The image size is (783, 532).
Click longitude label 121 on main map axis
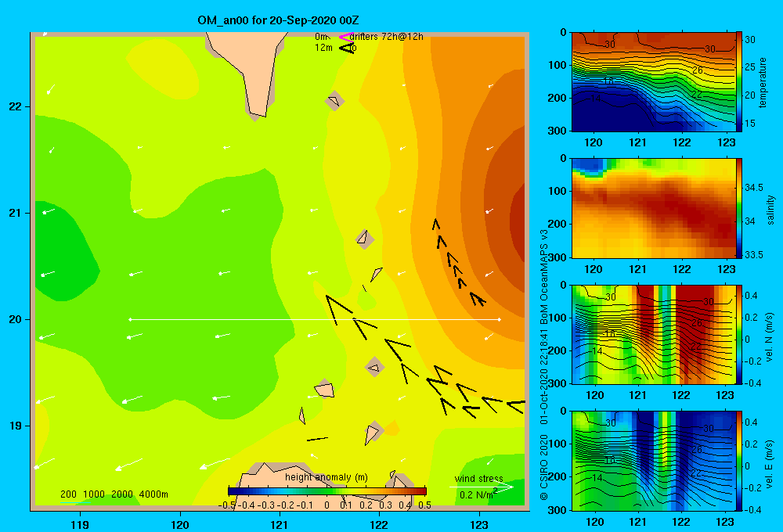point(280,524)
